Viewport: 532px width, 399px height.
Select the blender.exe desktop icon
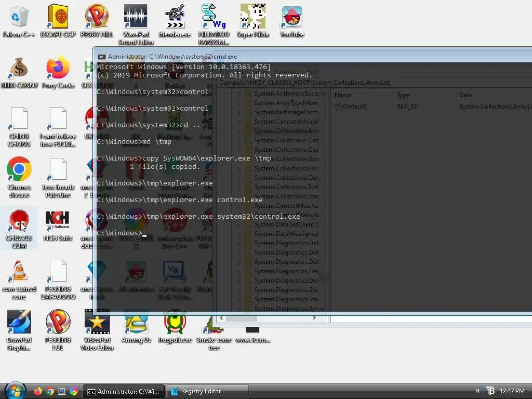click(175, 20)
